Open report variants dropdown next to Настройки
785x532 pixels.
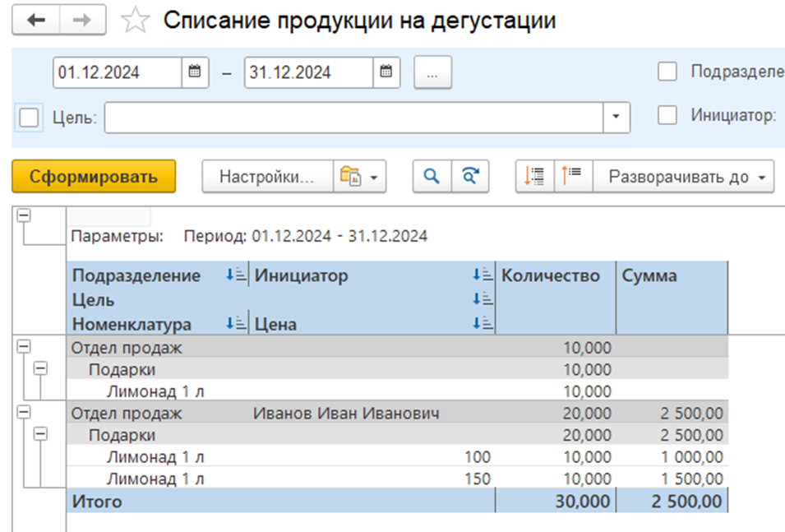359,176
